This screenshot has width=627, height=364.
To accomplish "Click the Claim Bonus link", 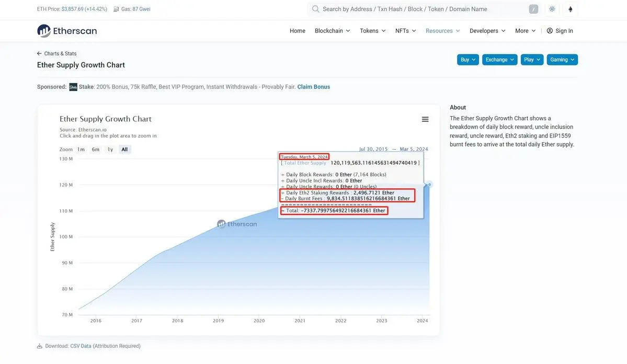I will (x=314, y=87).
